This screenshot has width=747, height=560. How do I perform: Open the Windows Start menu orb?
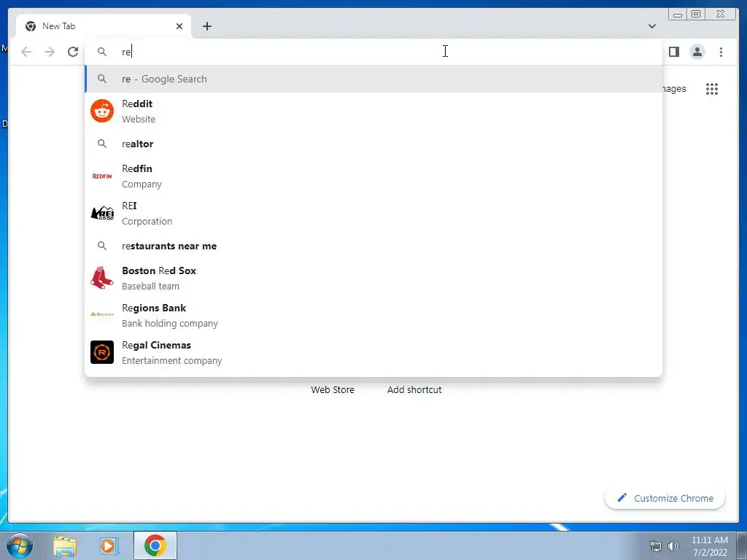pyautogui.click(x=20, y=545)
